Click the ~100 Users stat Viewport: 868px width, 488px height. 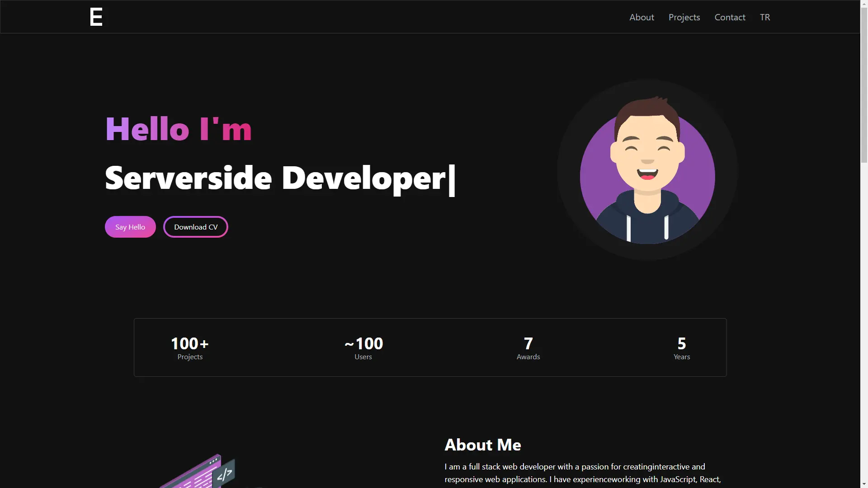coord(363,348)
